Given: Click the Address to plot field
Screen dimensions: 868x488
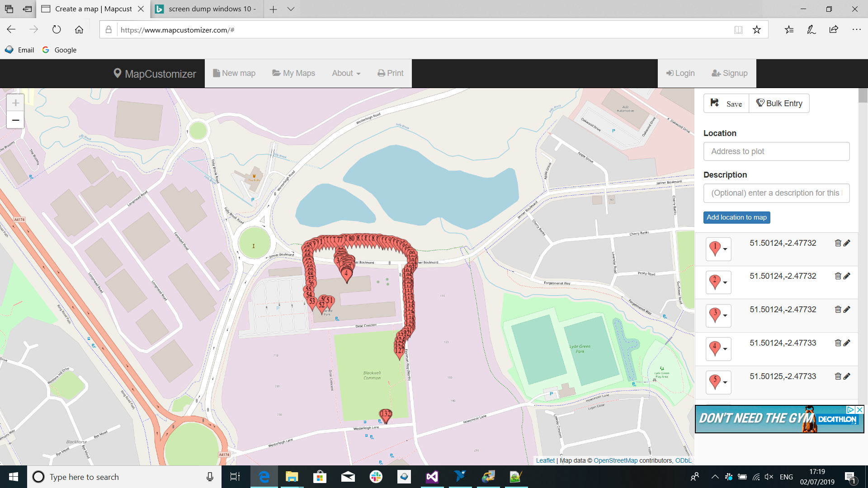Looking at the screenshot, I should (776, 151).
